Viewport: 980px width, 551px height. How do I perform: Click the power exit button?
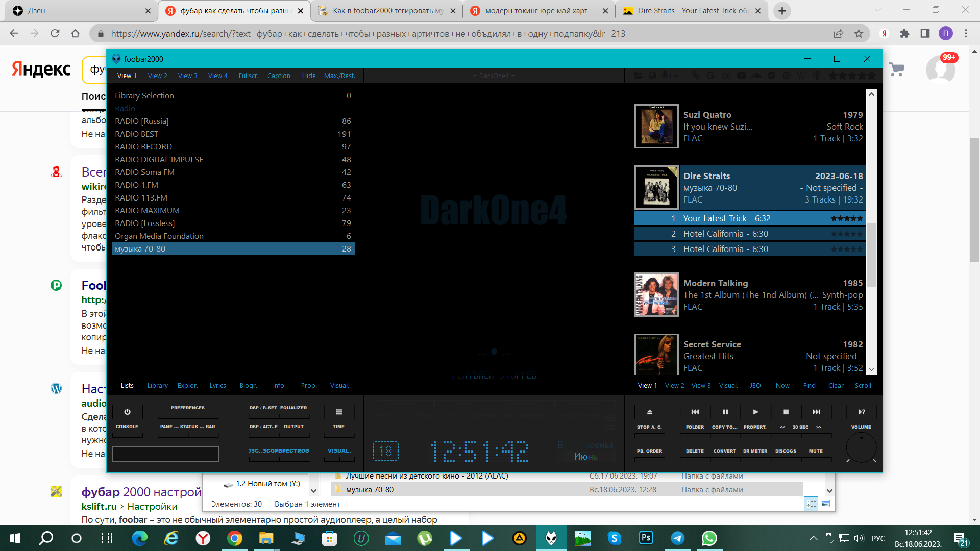[127, 412]
